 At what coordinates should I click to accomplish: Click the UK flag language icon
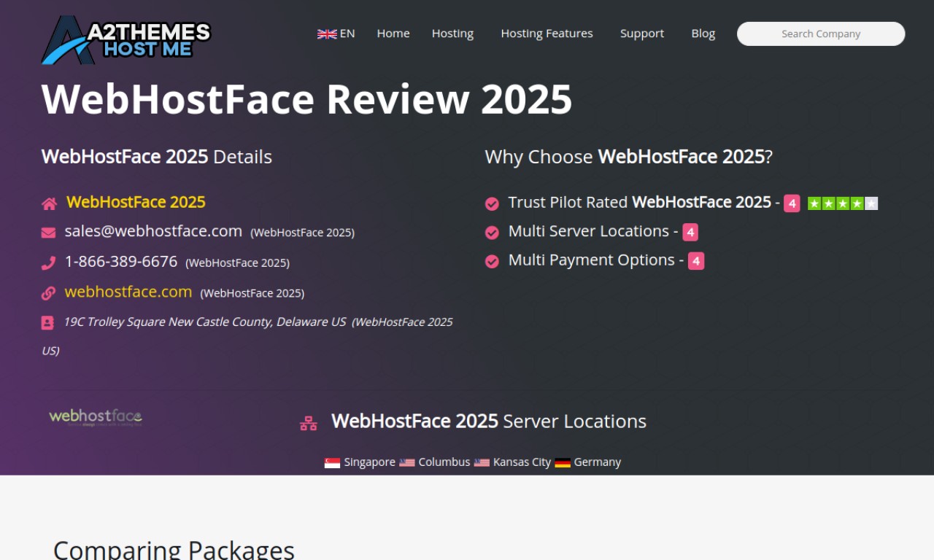point(327,34)
